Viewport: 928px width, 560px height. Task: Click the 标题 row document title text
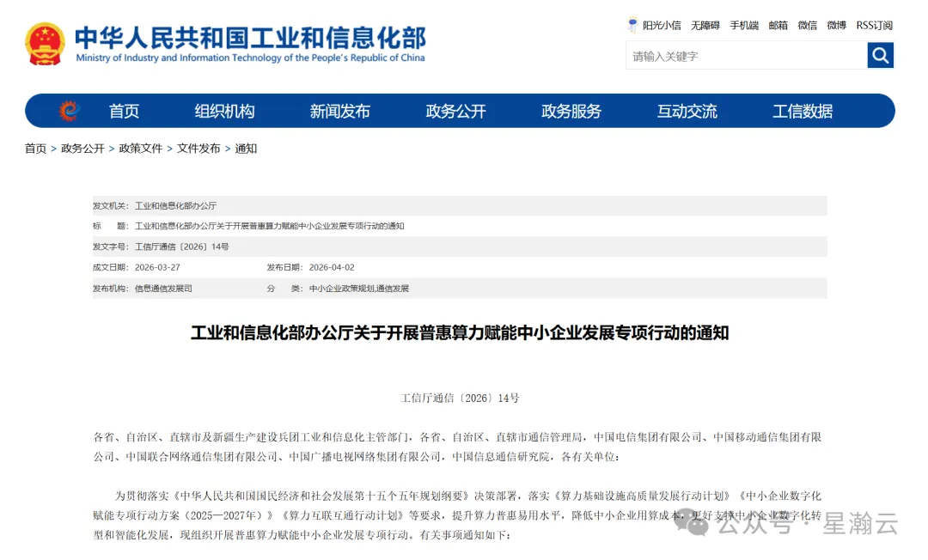click(269, 226)
